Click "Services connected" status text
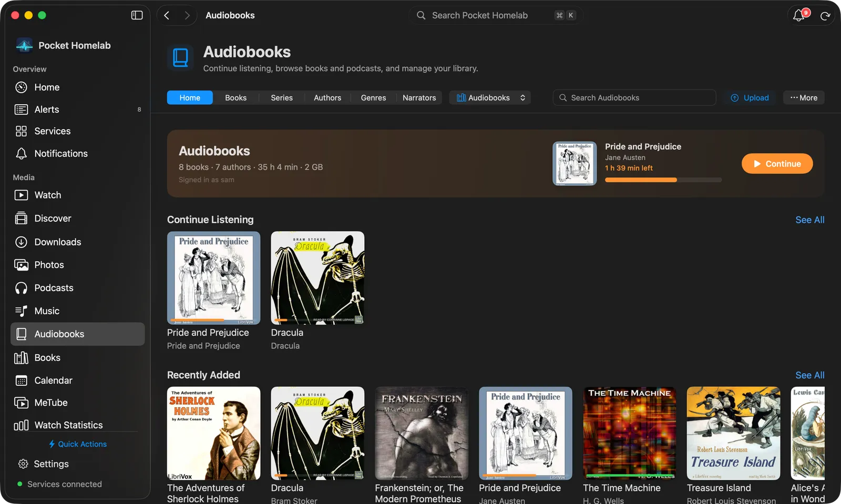The height and width of the screenshot is (504, 841). (65, 484)
